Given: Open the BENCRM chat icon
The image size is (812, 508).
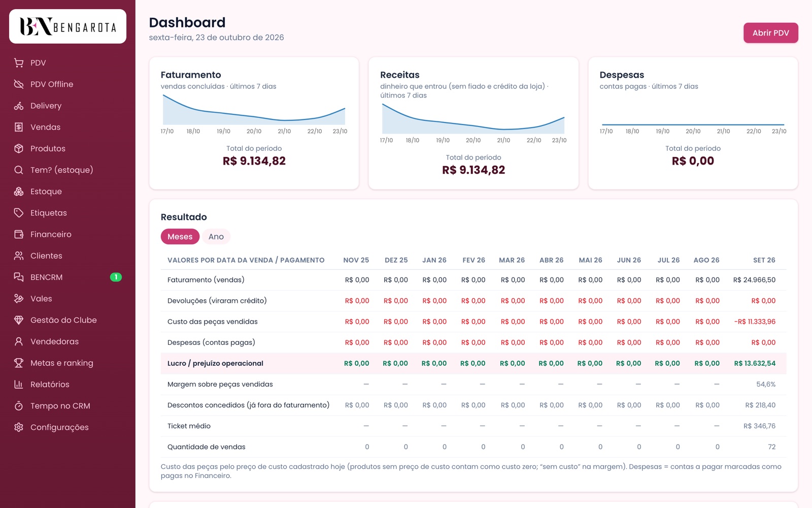Looking at the screenshot, I should pos(19,277).
